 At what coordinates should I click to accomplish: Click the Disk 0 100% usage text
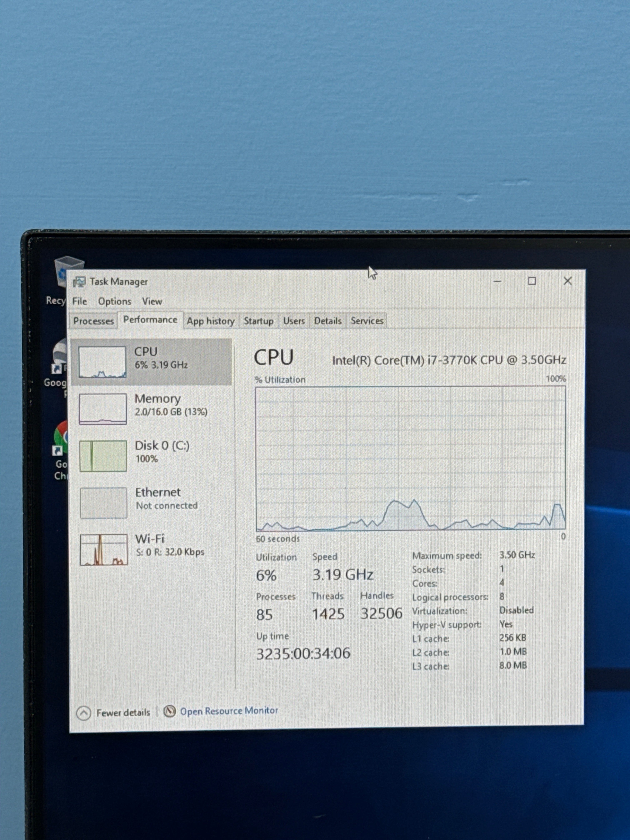[x=147, y=459]
